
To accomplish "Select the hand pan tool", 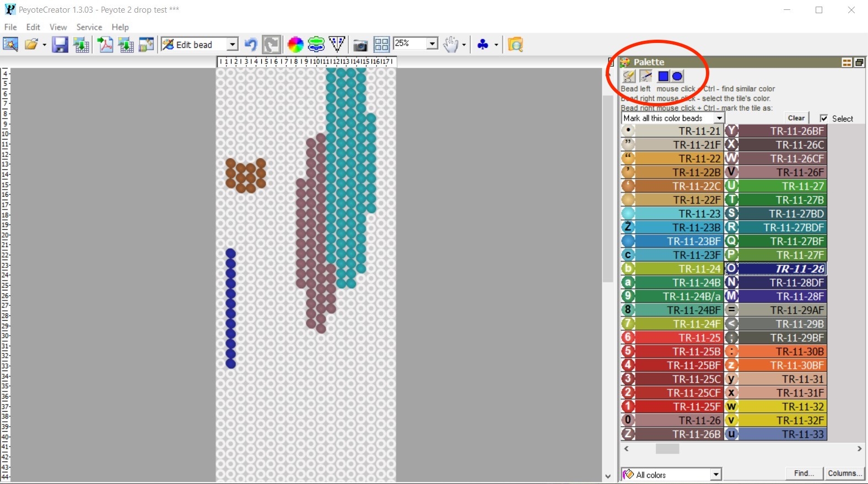I will (x=450, y=45).
